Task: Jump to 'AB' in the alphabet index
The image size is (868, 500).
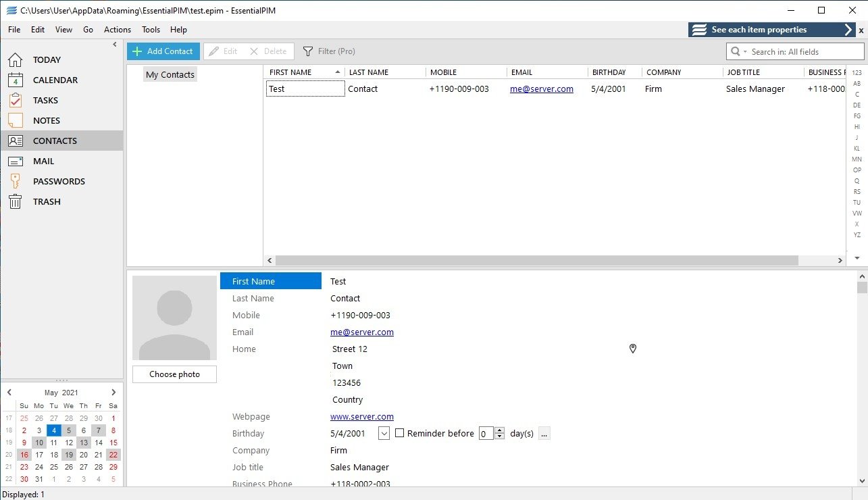Action: pos(857,84)
